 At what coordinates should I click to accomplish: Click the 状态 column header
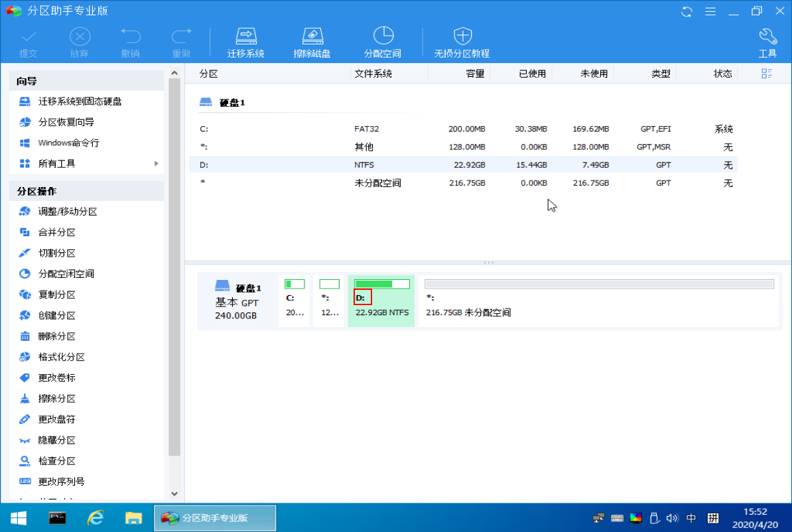[723, 74]
